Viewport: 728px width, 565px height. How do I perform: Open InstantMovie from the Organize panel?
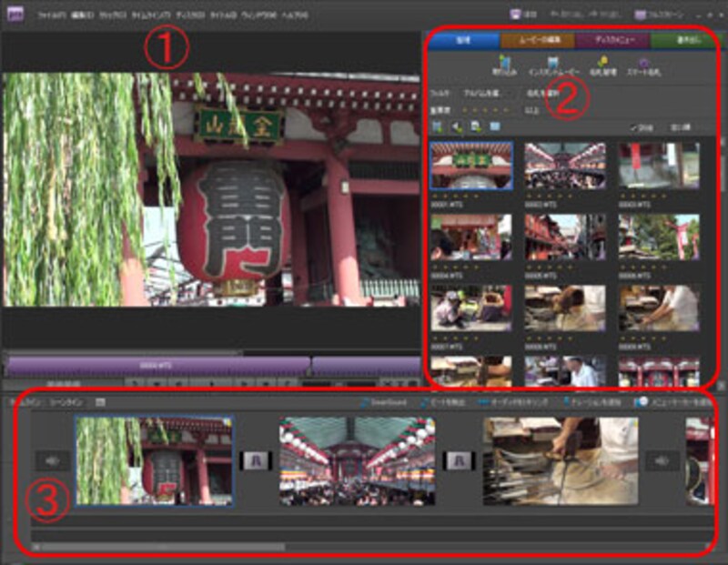click(552, 66)
